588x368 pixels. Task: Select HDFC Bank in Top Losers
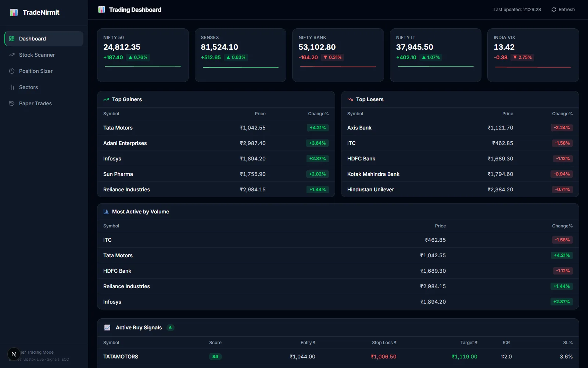point(460,159)
